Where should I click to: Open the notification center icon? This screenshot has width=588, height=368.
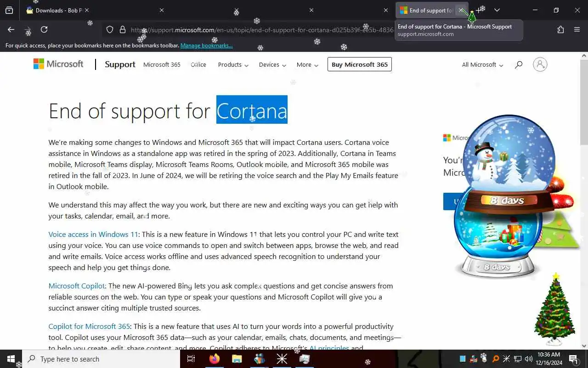573,359
